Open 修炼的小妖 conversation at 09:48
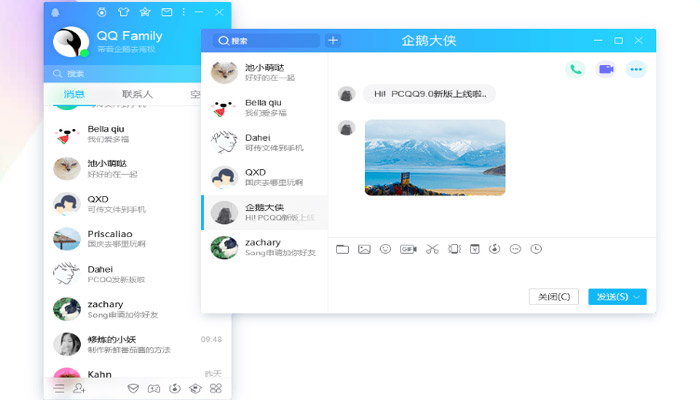 click(138, 344)
